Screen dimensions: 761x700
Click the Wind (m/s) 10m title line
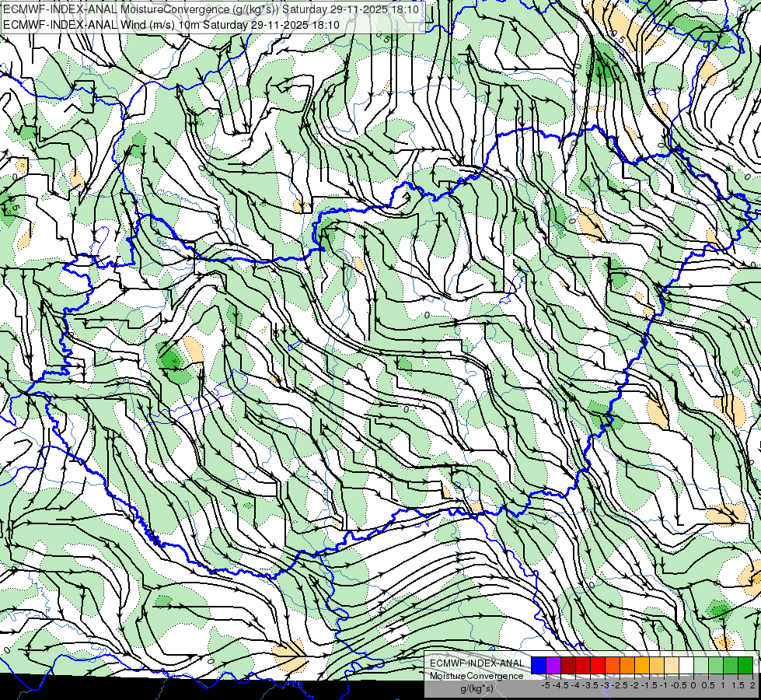171,24
